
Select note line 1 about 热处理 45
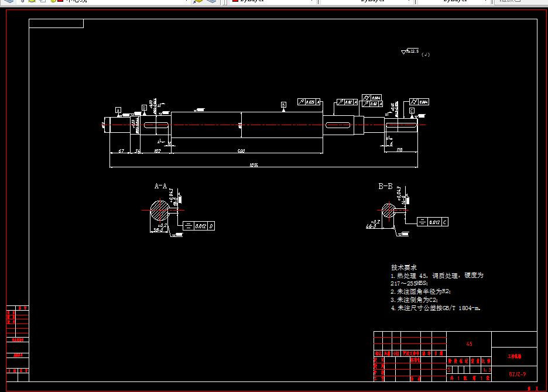pyautogui.click(x=437, y=276)
